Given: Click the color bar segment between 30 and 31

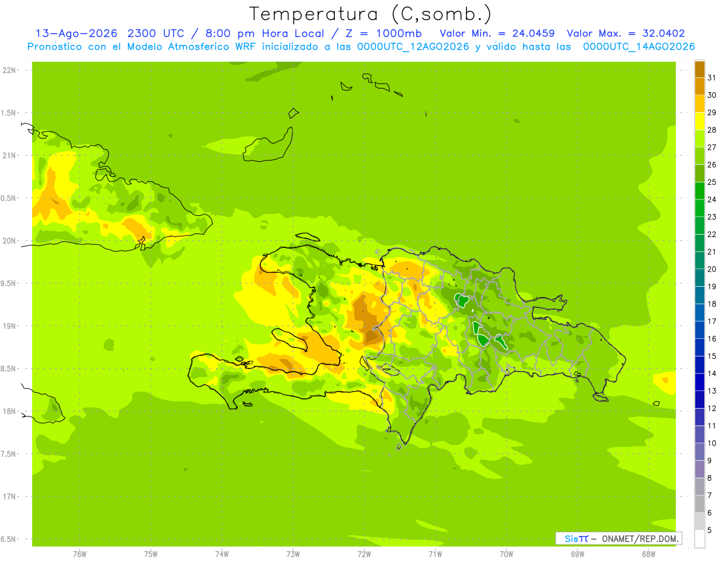Looking at the screenshot, I should point(699,87).
